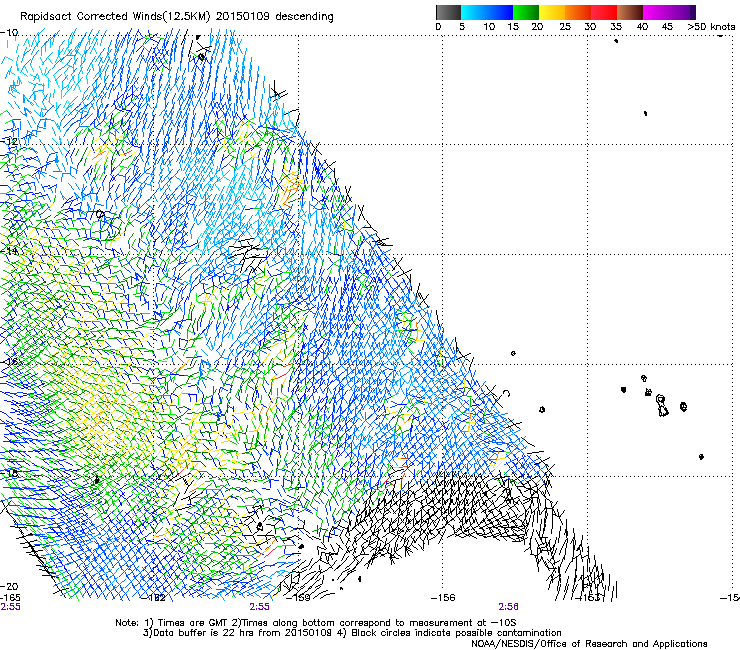Click the note line '3)Data buffer is 22 hrs'
740x650 pixels.
click(352, 633)
